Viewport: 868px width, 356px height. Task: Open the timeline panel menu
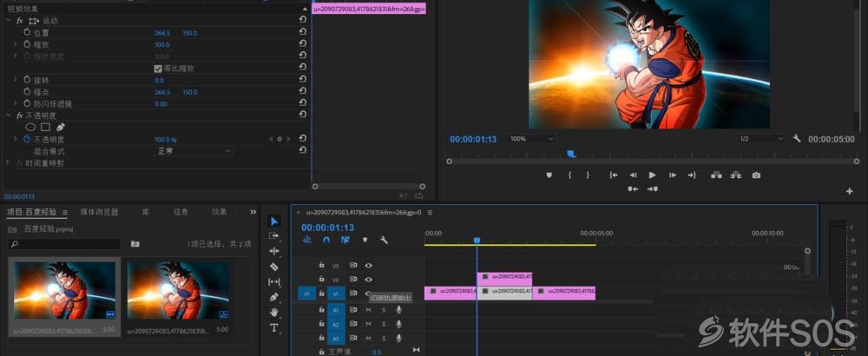point(430,212)
